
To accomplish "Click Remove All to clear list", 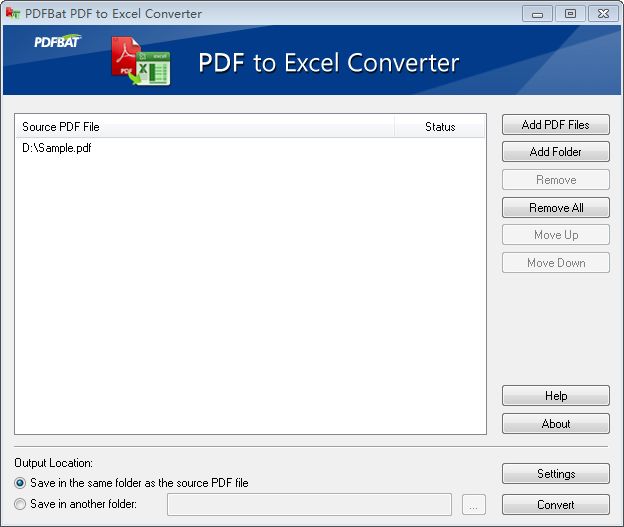I will [x=556, y=207].
